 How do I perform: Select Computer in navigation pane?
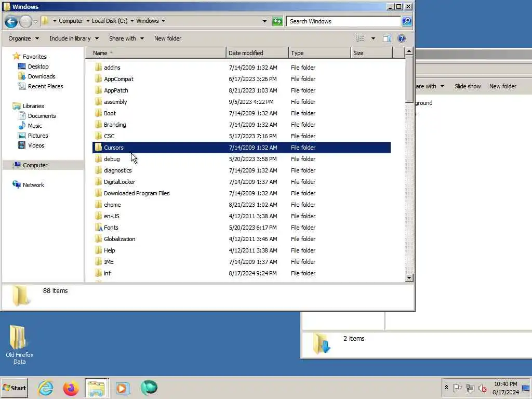[x=35, y=165]
